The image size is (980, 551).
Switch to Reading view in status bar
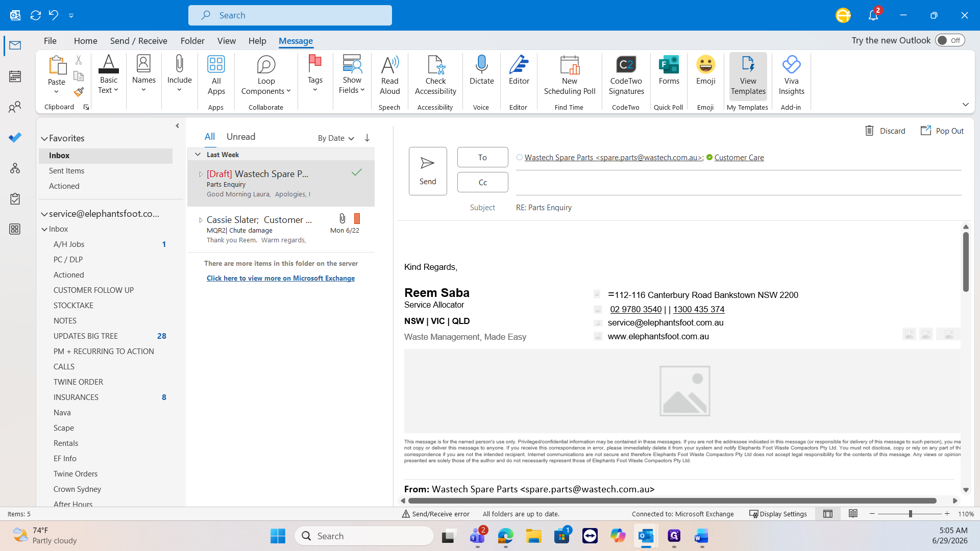coord(853,514)
